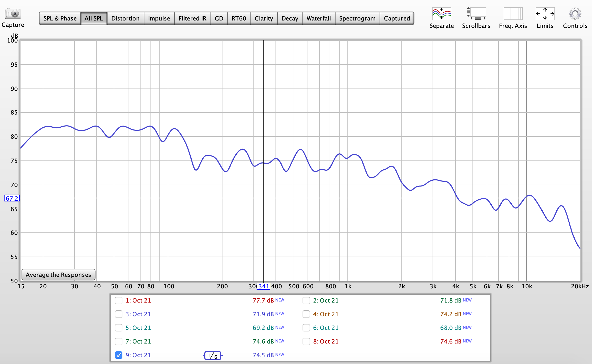Screen dimensions: 592x364
Task: Click the Separate traces icon
Action: coord(441,14)
